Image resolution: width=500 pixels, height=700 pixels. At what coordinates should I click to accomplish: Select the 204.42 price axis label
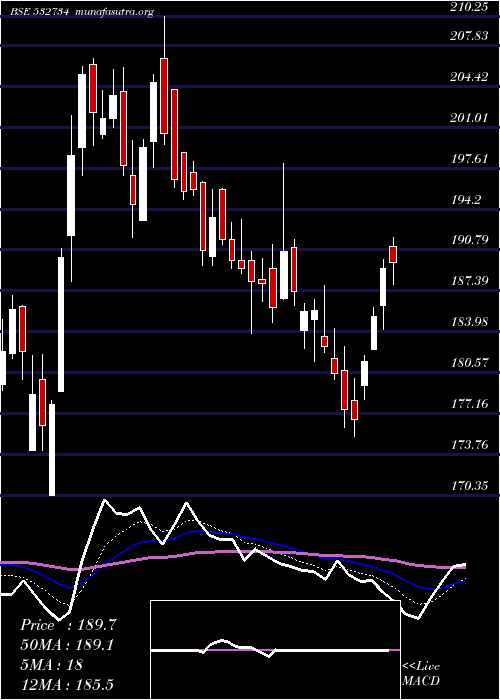pyautogui.click(x=468, y=77)
